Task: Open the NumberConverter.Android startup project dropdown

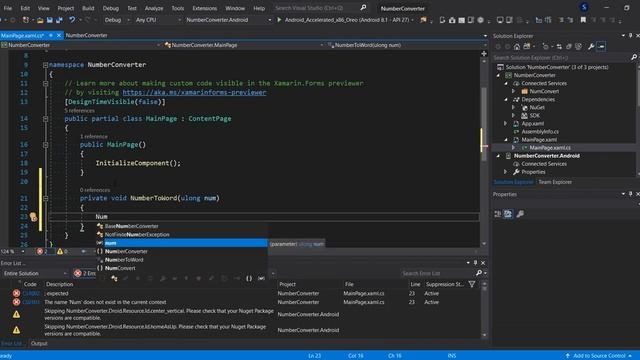Action: point(228,20)
